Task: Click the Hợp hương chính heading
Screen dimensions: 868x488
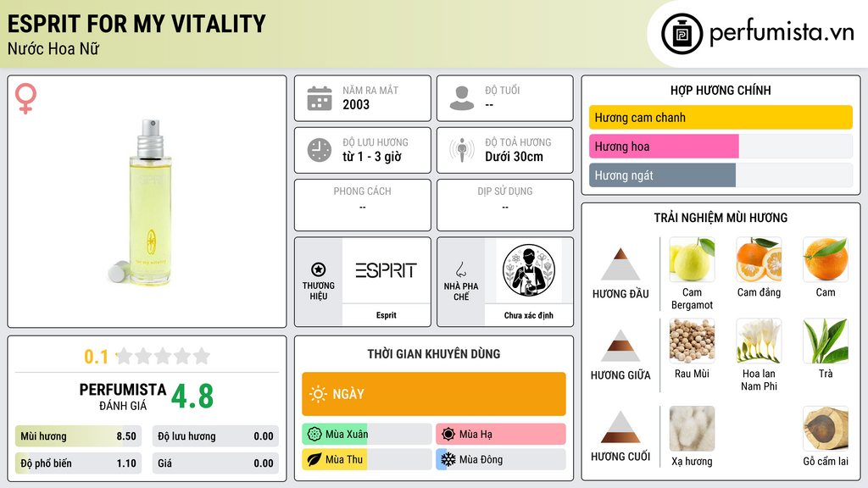Action: (721, 90)
